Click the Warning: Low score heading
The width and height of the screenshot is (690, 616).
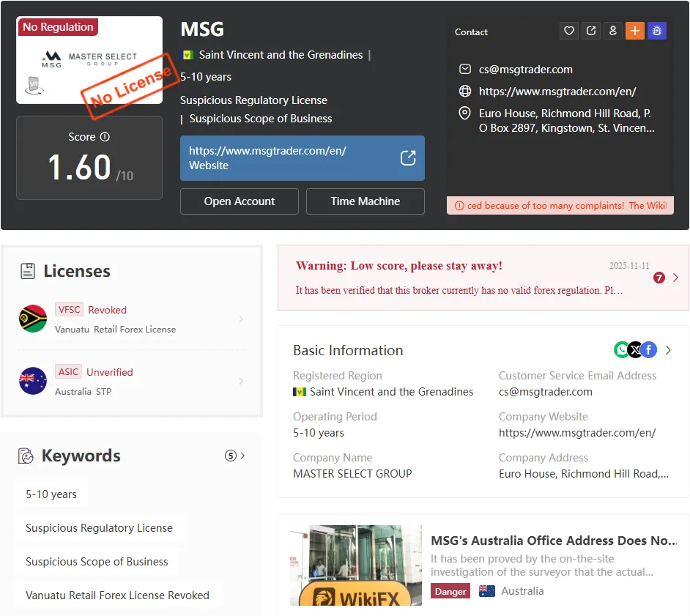(x=398, y=266)
